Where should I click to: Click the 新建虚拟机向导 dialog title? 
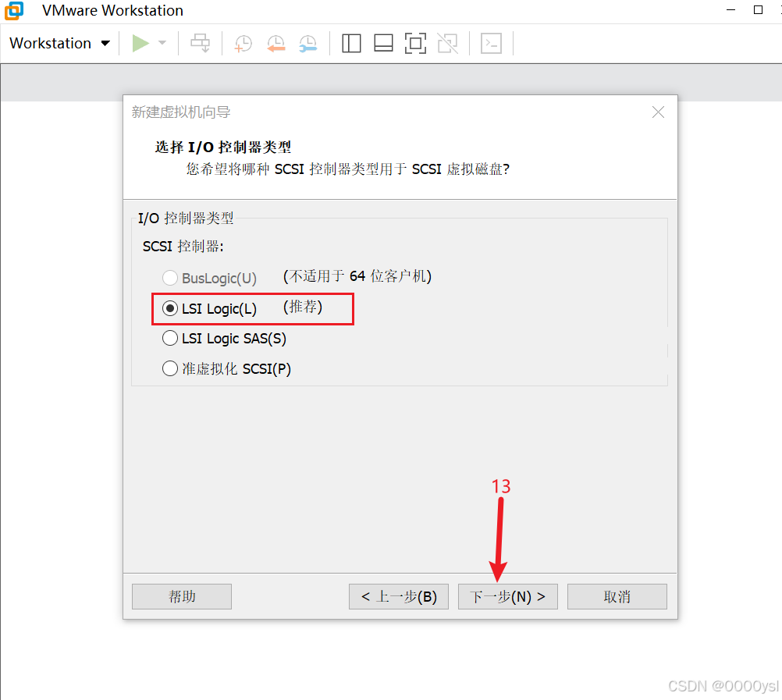[x=181, y=112]
